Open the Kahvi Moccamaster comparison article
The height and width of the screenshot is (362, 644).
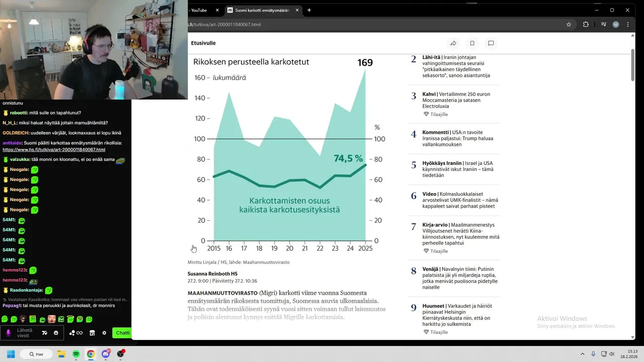coord(456,100)
